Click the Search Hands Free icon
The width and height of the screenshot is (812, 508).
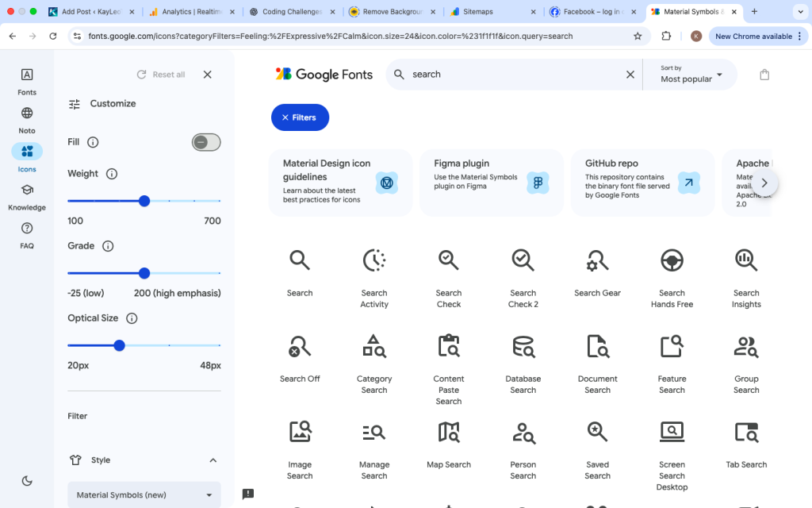[672, 260]
